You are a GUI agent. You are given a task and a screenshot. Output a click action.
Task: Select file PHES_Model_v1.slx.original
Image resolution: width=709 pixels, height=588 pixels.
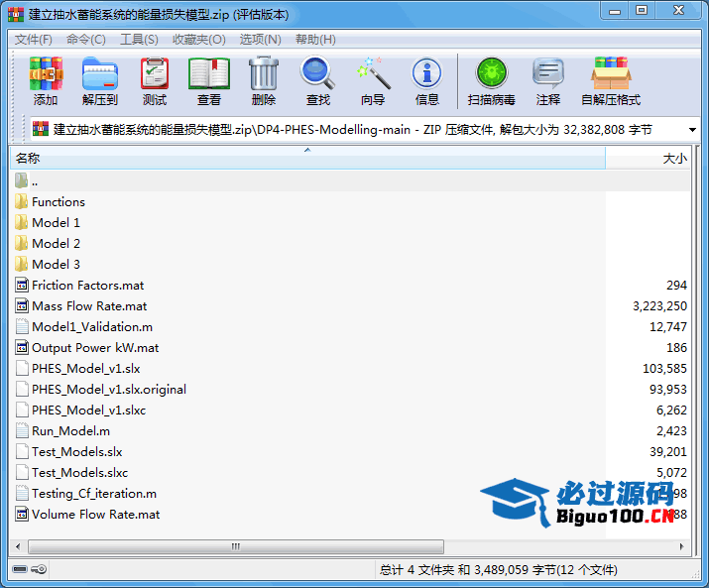(x=109, y=389)
